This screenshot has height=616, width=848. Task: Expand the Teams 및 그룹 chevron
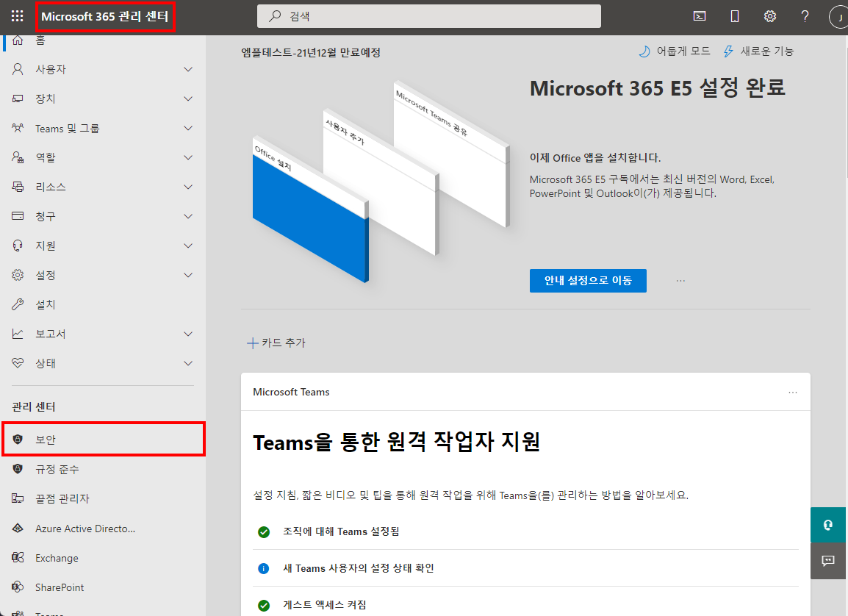(x=188, y=128)
